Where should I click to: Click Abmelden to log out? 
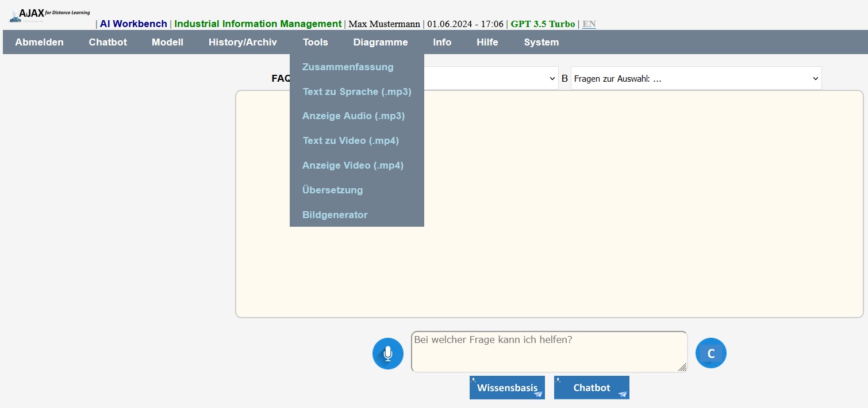[x=39, y=43]
